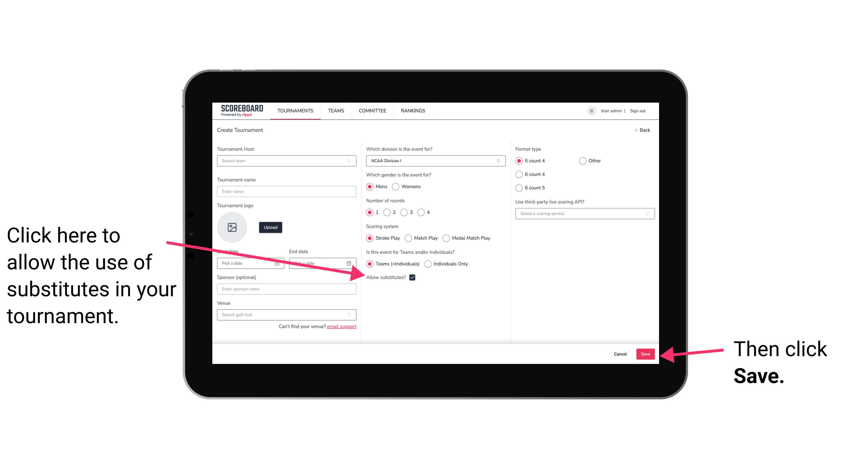Viewport: 868px width, 467px height.
Task: Switch to the TEAMS tab
Action: pos(336,110)
